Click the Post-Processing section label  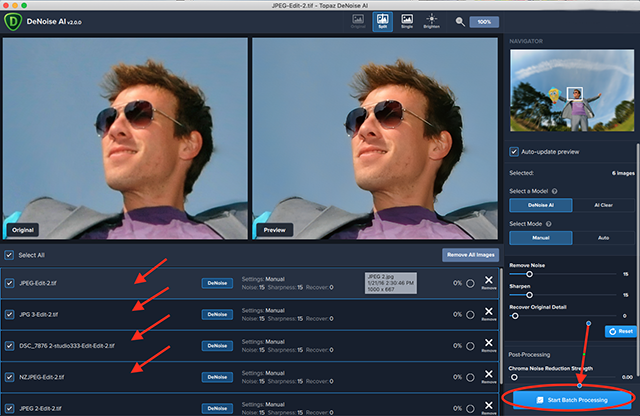pyautogui.click(x=529, y=354)
